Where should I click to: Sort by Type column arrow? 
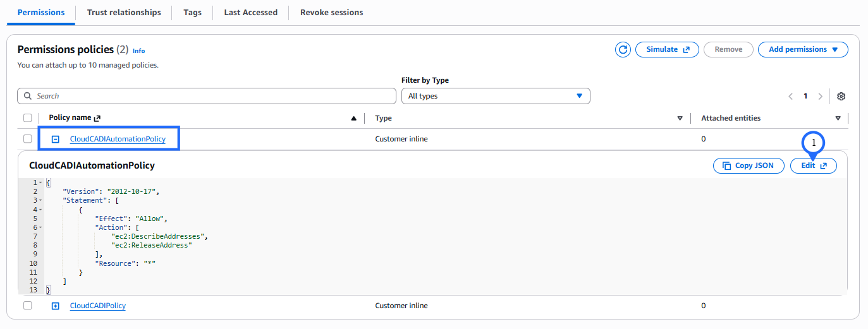point(680,118)
